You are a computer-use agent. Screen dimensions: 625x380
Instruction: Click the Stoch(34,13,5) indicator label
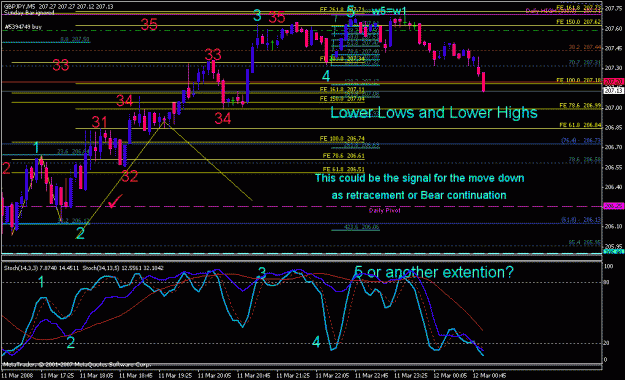click(123, 268)
